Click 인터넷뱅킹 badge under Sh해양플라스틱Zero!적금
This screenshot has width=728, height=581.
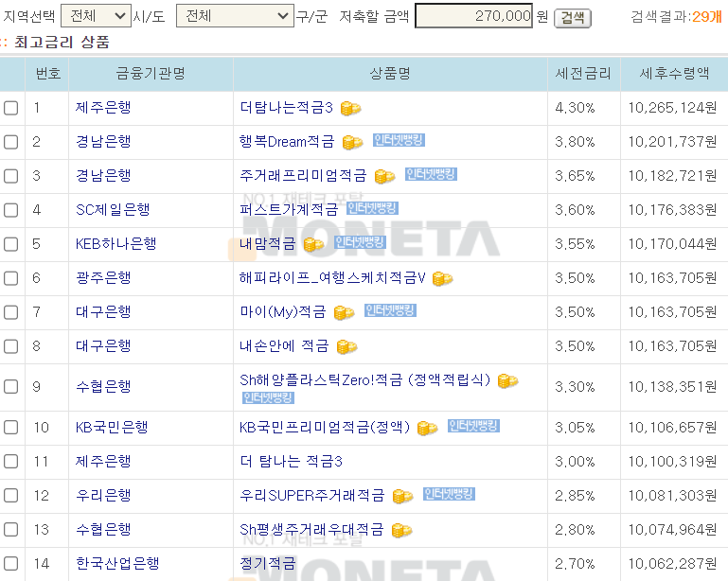(268, 397)
